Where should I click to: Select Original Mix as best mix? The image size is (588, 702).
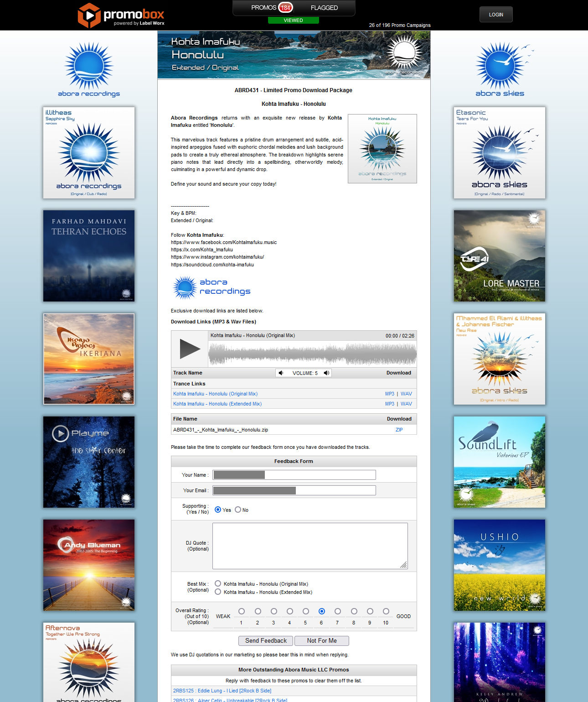point(218,583)
